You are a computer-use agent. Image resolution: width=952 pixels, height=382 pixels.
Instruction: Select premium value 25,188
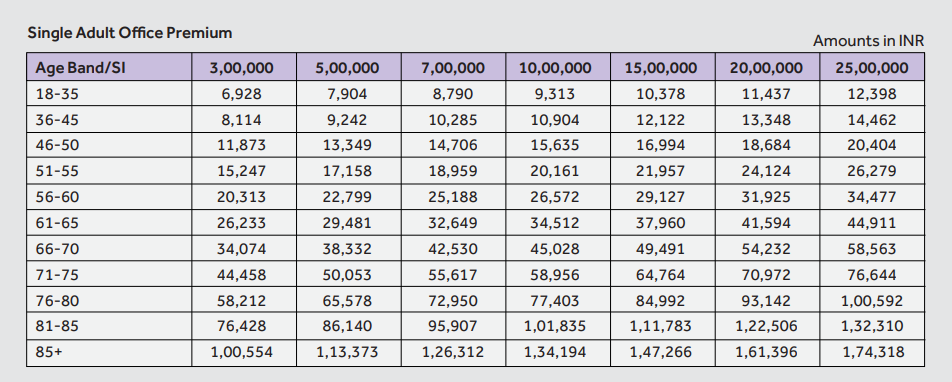click(453, 197)
